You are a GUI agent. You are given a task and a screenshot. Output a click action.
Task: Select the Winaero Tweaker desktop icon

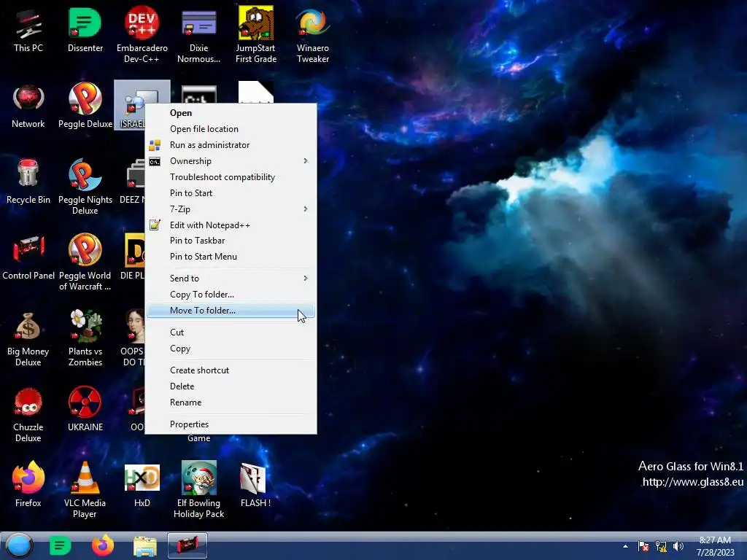pos(312,34)
